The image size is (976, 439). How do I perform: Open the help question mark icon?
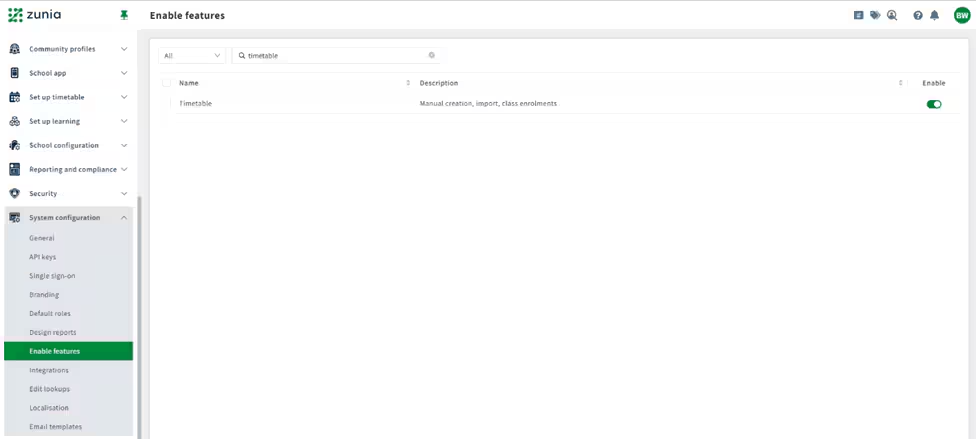tap(917, 16)
